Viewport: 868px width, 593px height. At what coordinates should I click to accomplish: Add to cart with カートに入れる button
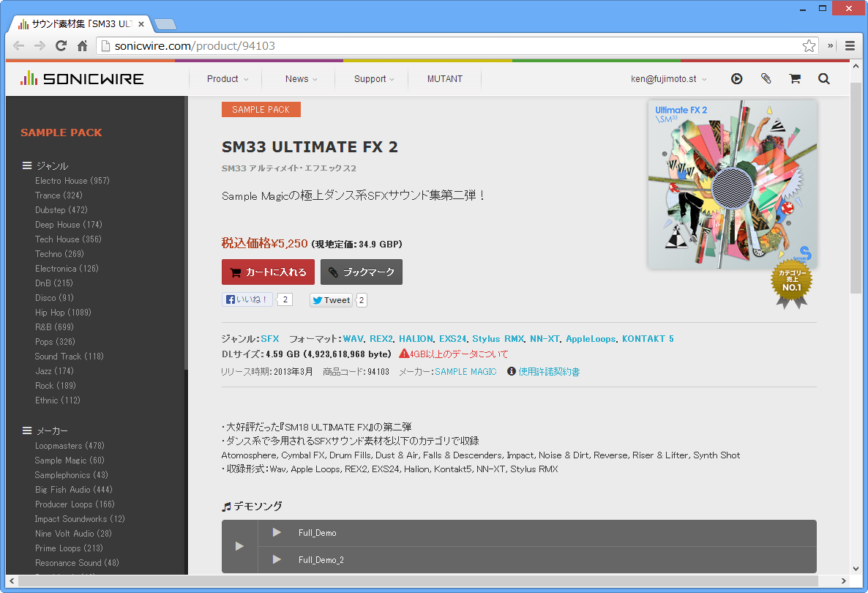[268, 272]
